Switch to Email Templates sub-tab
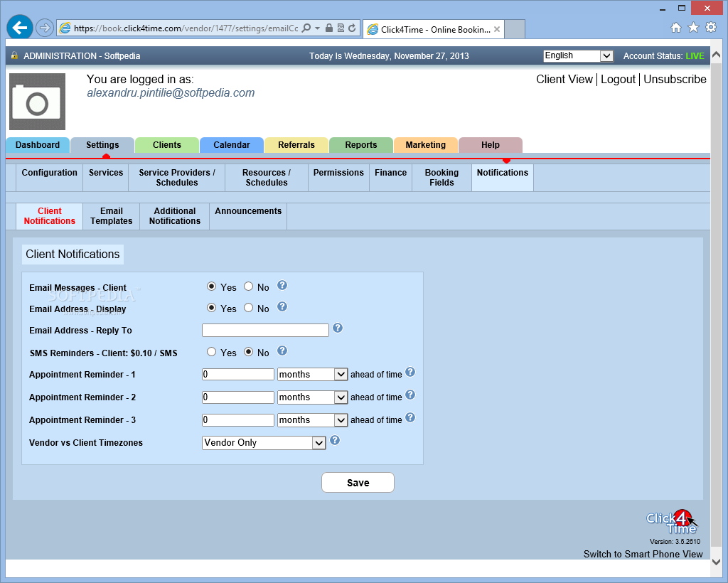Image resolution: width=728 pixels, height=583 pixels. [112, 216]
